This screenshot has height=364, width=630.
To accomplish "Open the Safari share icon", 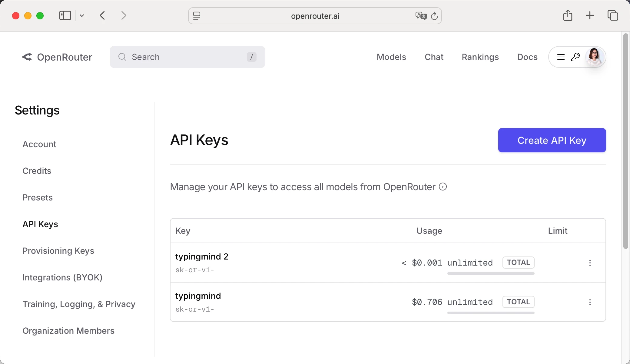I will tap(568, 16).
